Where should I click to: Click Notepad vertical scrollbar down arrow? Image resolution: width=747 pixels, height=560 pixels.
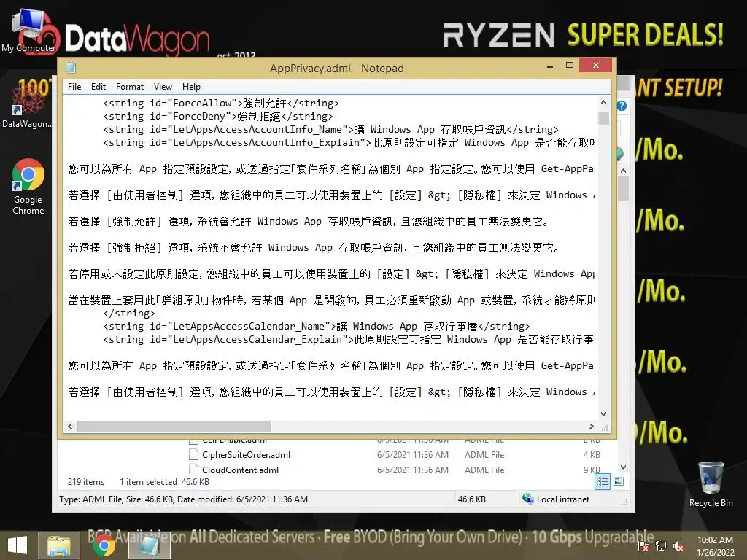pyautogui.click(x=603, y=414)
